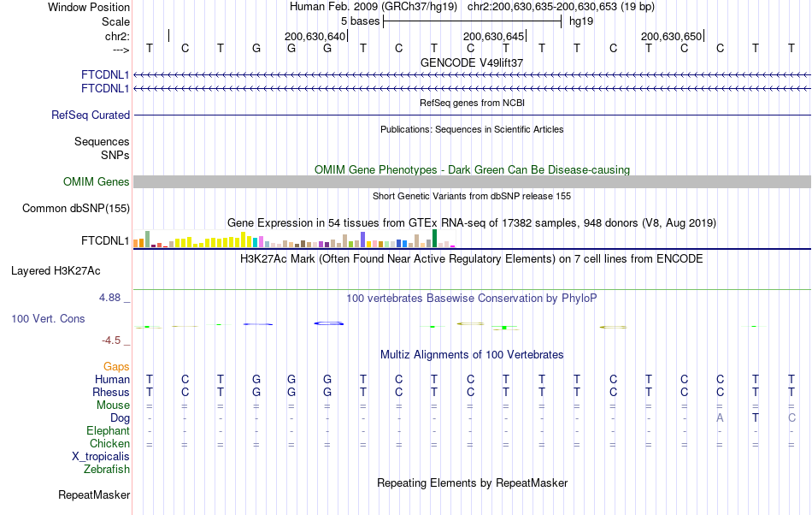Select the Rhesus species row label
The height and width of the screenshot is (515, 812).
click(x=111, y=392)
